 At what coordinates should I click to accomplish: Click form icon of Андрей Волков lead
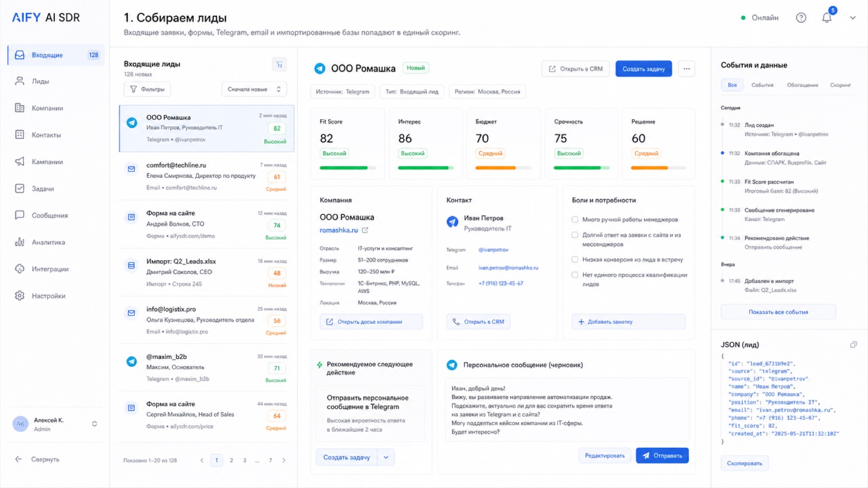point(131,217)
